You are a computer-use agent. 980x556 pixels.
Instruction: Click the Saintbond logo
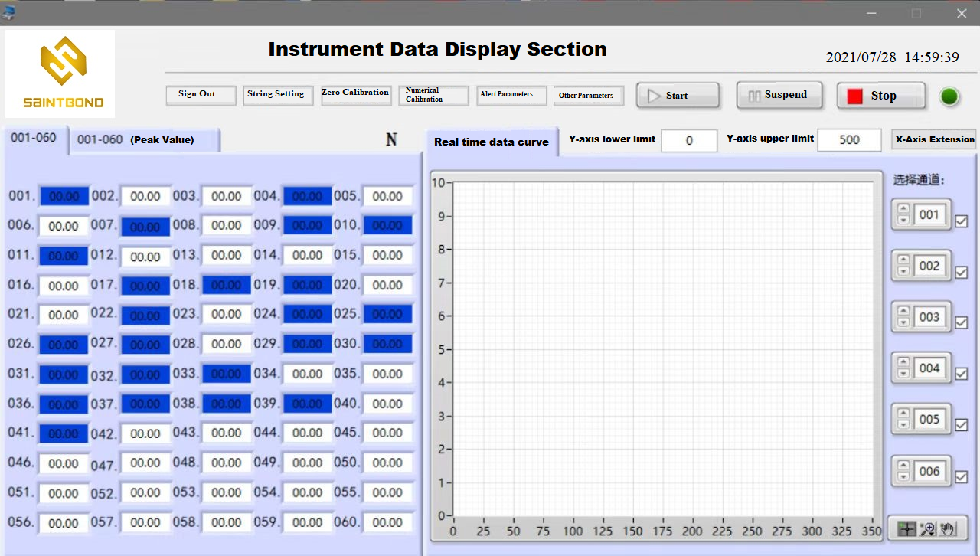61,74
